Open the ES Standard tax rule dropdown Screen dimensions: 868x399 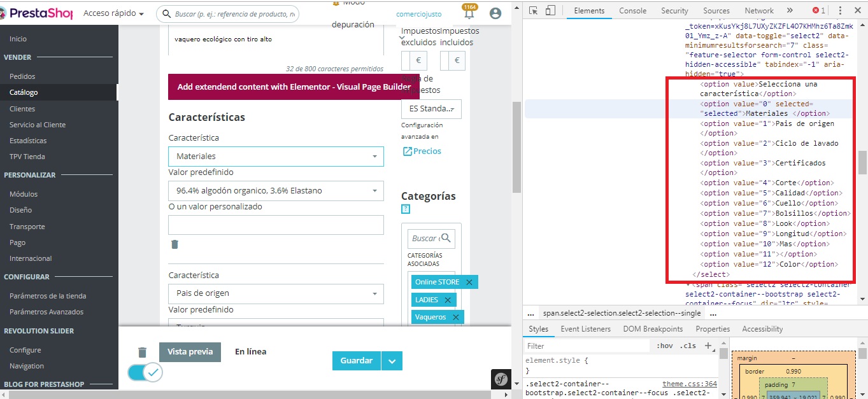[x=431, y=109]
